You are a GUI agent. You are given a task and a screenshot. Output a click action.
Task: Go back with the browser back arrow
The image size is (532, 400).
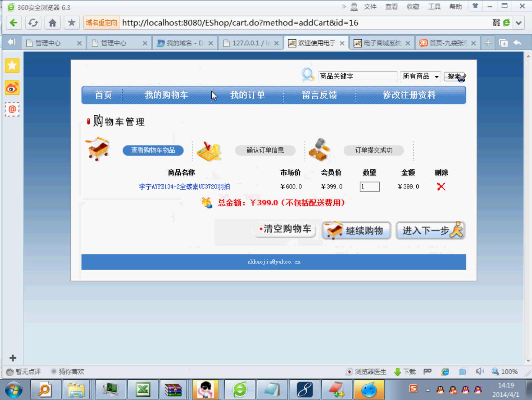[14, 23]
